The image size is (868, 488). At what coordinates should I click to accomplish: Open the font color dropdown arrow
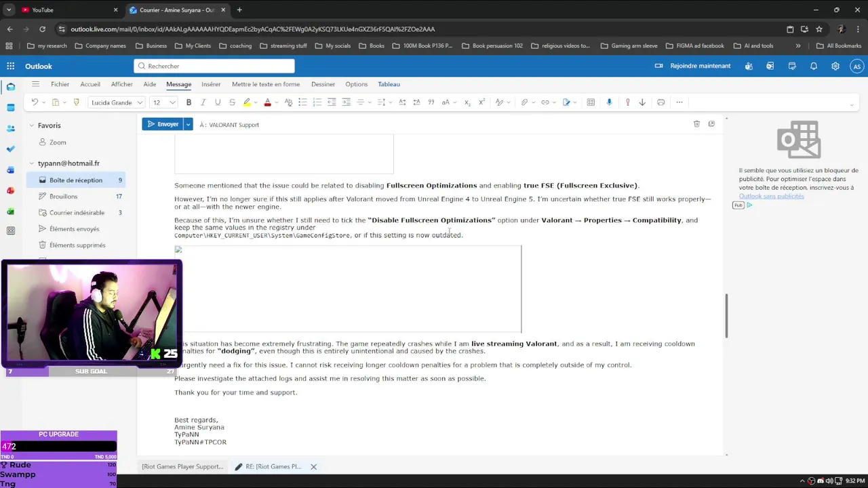[277, 102]
